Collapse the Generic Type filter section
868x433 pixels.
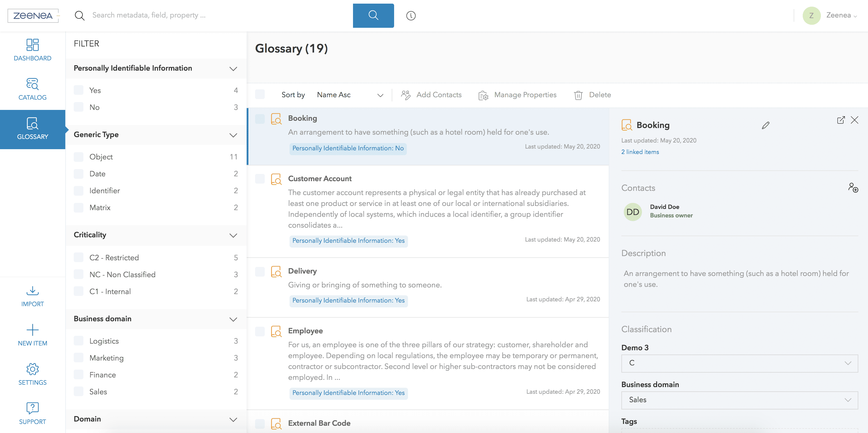coord(233,135)
